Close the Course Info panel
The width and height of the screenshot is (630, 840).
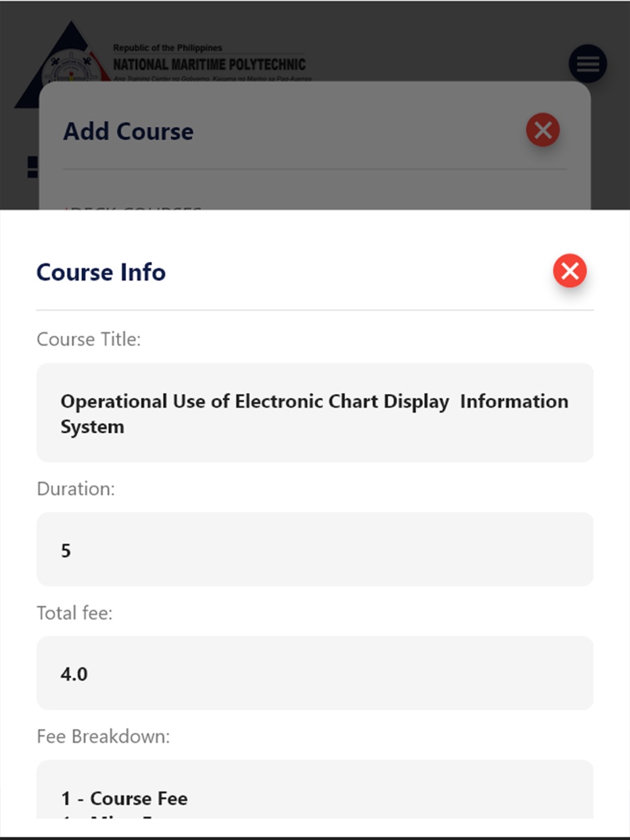(x=570, y=271)
